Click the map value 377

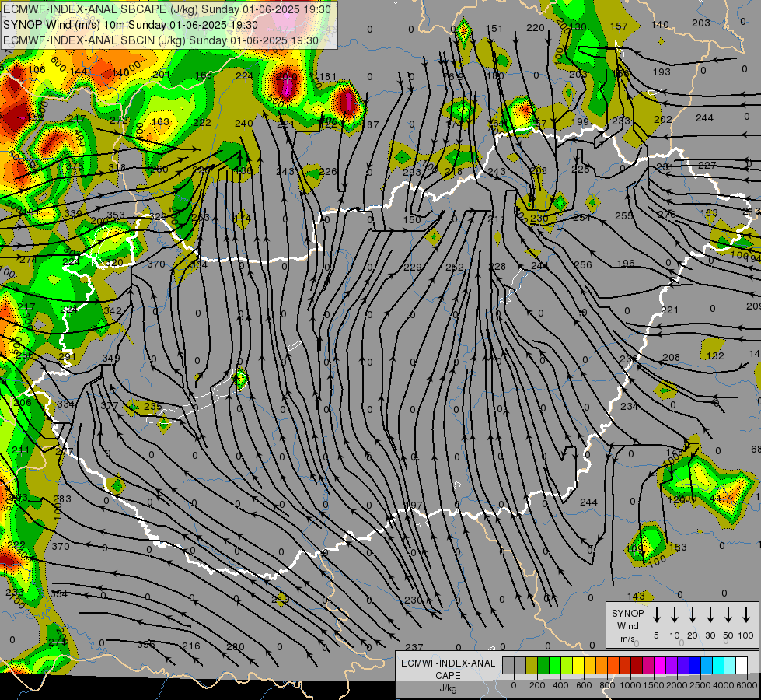(x=109, y=406)
